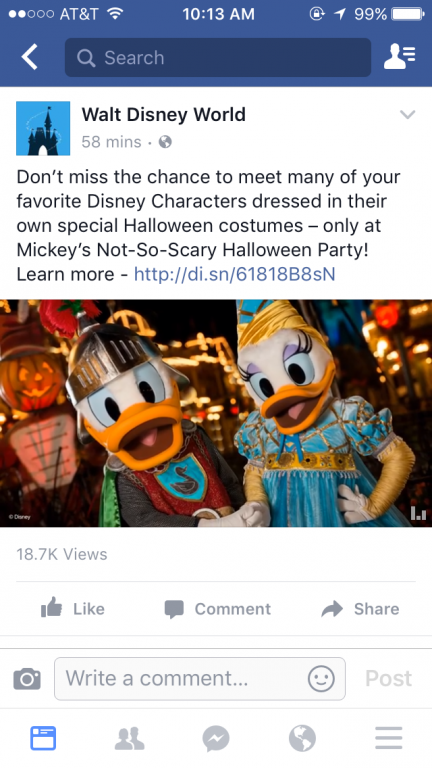Tap the Comment button
This screenshot has width=432, height=768.
pos(217,609)
